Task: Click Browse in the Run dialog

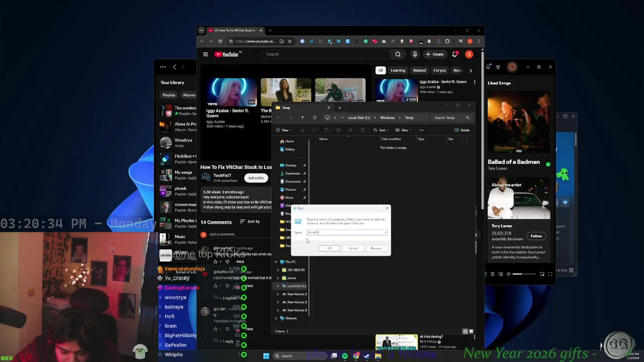Action: click(x=376, y=248)
